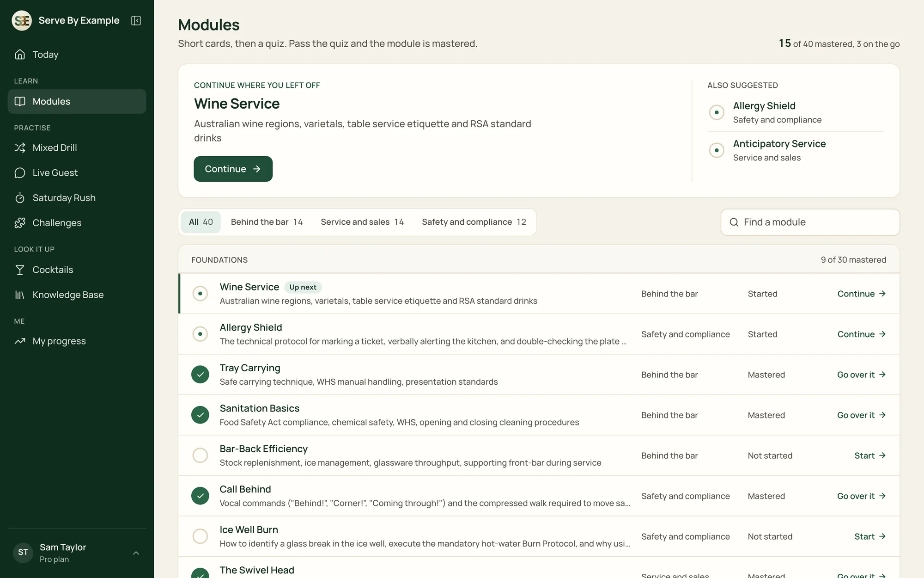Click the Call Behind module title
924x578 pixels.
click(245, 489)
